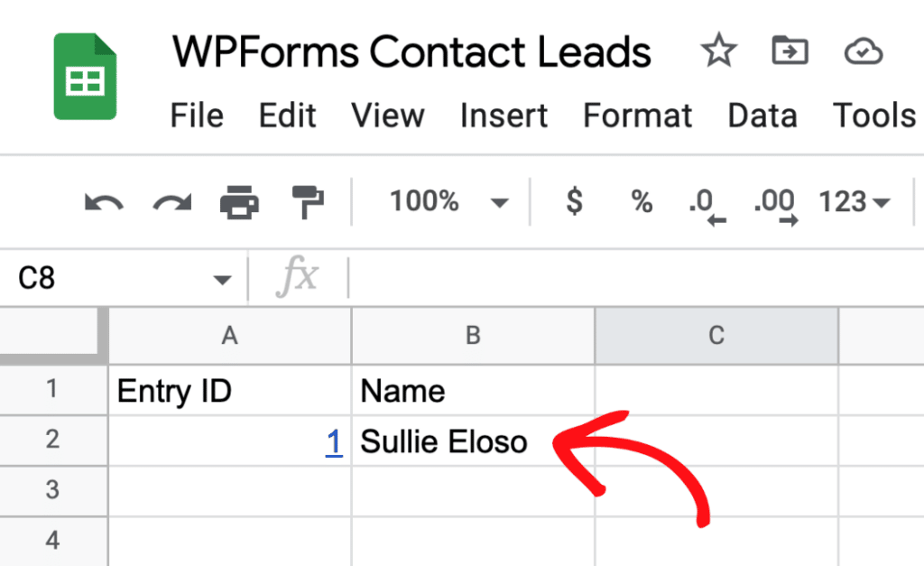Open the 123 number format dropdown
Image resolution: width=924 pixels, height=566 pixels.
(852, 201)
